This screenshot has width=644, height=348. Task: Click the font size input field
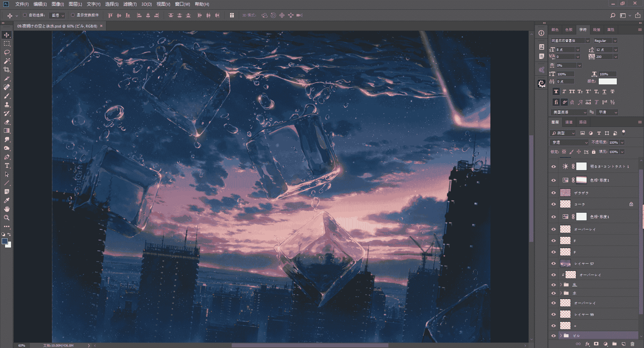pyautogui.click(x=566, y=50)
